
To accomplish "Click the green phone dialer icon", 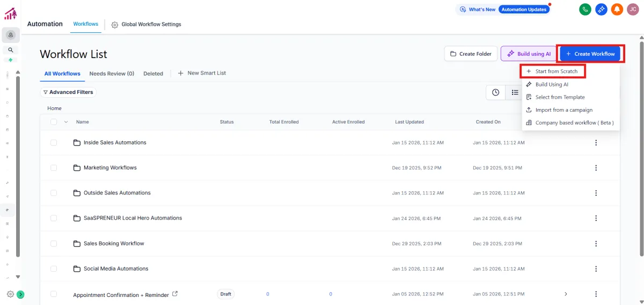I will pyautogui.click(x=585, y=9).
